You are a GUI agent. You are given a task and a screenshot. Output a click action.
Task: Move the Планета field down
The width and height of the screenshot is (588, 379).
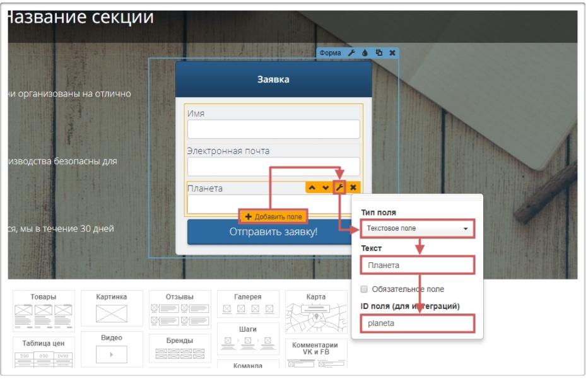point(326,187)
